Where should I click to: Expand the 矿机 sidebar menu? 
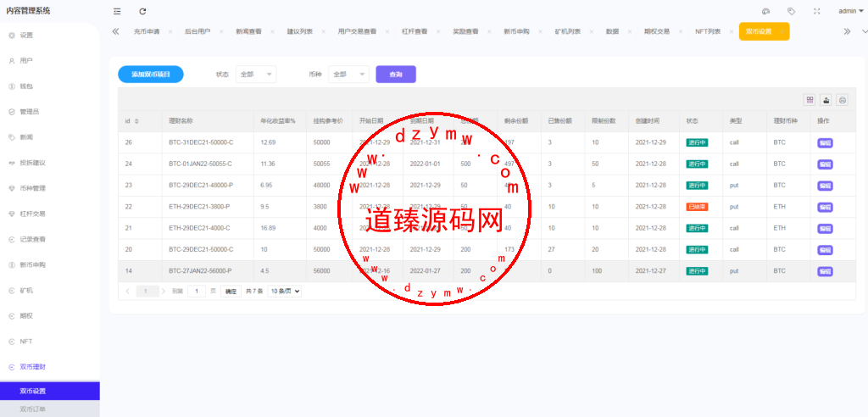50,290
